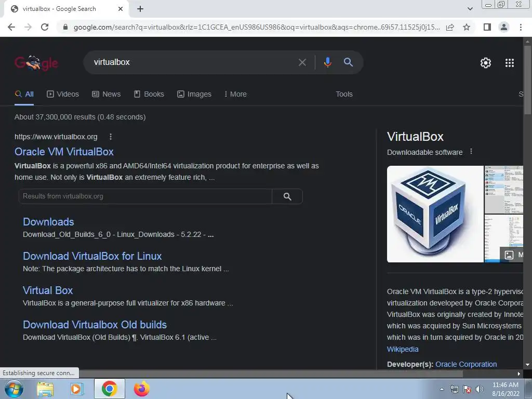
Task: Open the top-right VirtualBox screenshot thumbnail
Action: pyautogui.click(x=504, y=189)
